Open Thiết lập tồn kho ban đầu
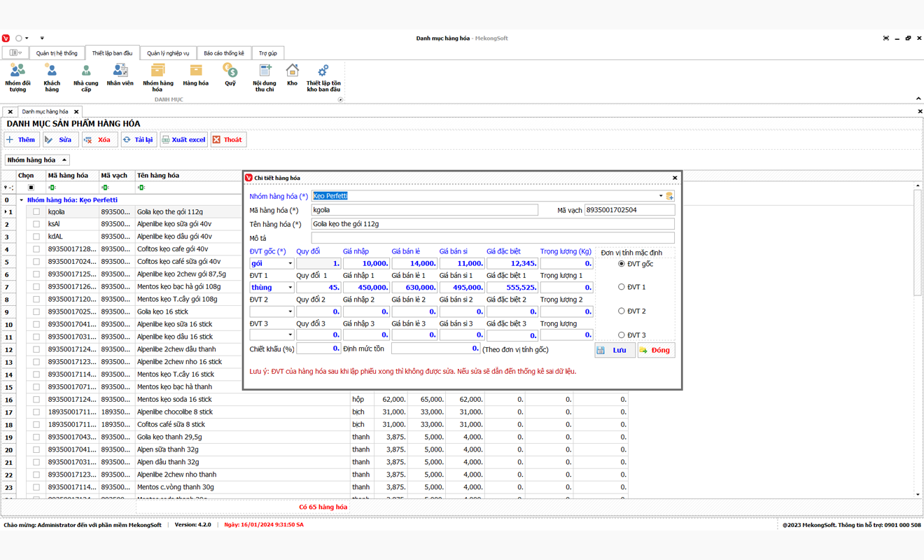The width and height of the screenshot is (924, 560). [x=323, y=78]
